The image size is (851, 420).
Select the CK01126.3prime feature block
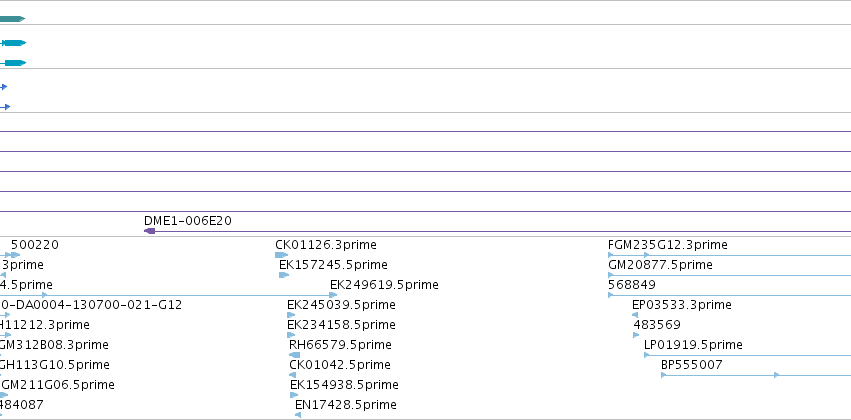click(x=281, y=255)
